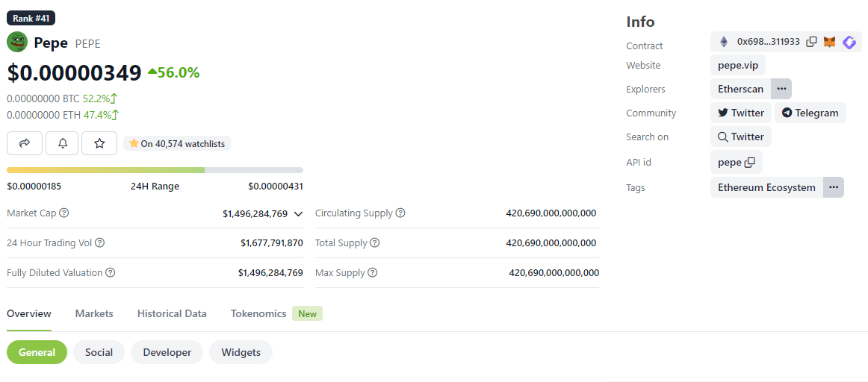The width and height of the screenshot is (868, 382).
Task: Switch to the Overview tab
Action: click(x=29, y=314)
